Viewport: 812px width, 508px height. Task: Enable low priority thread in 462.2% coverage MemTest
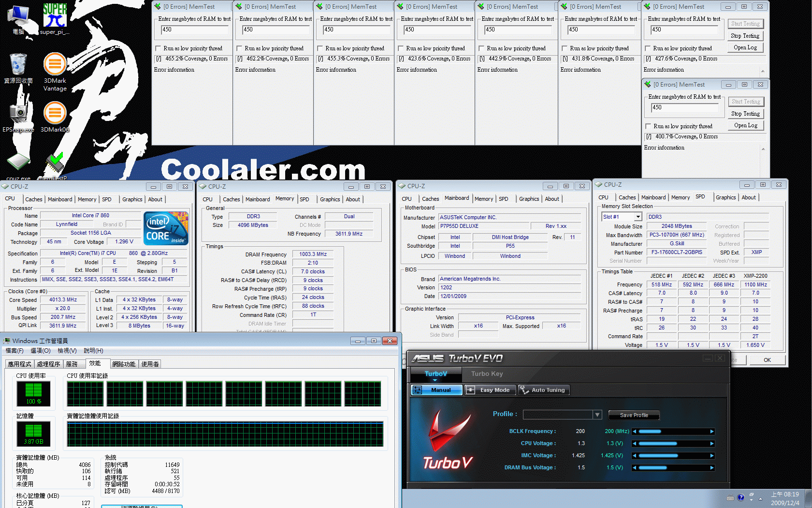pos(239,48)
